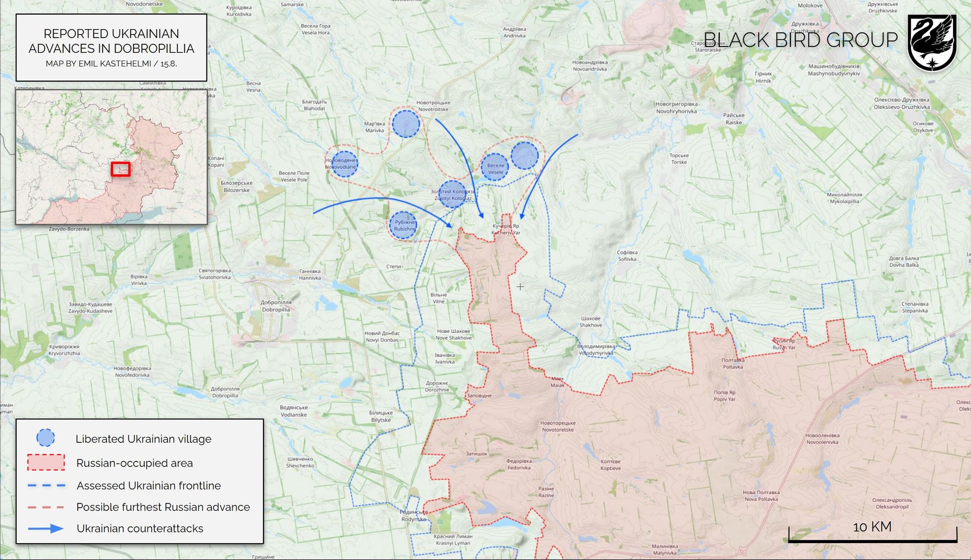Image resolution: width=971 pixels, height=560 pixels.
Task: Click the 'Reported Ukrainian Advances' title box
Action: [x=112, y=48]
